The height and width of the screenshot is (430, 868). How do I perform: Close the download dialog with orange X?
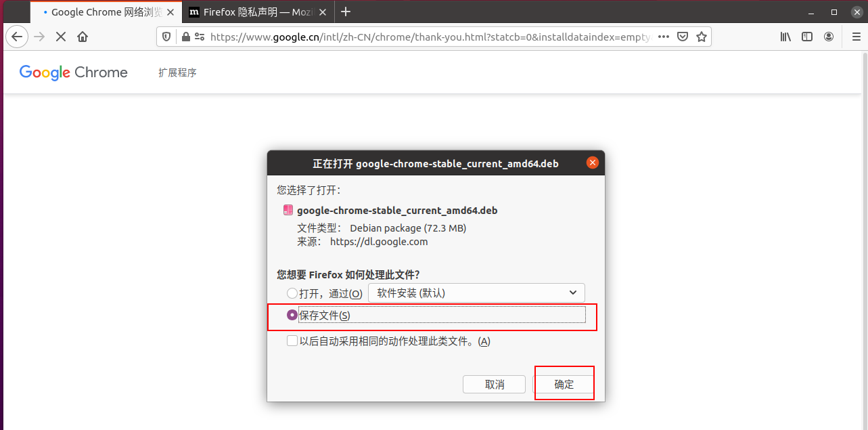(x=592, y=163)
